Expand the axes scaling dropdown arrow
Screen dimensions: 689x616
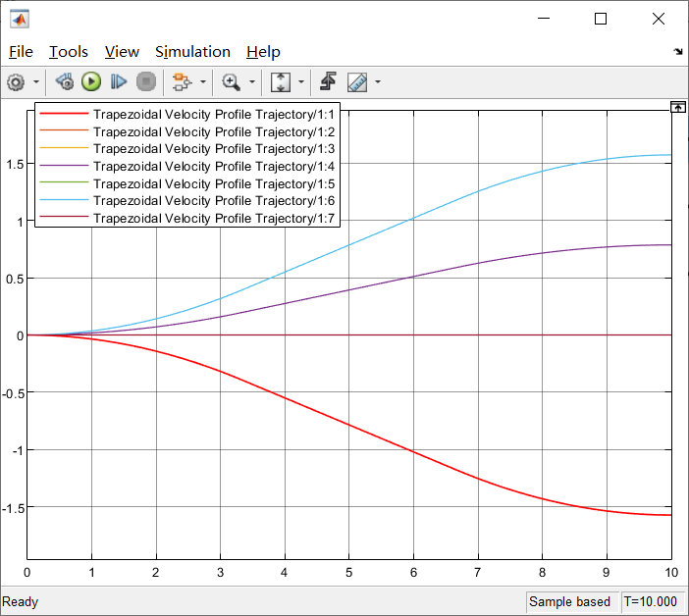coord(301,81)
